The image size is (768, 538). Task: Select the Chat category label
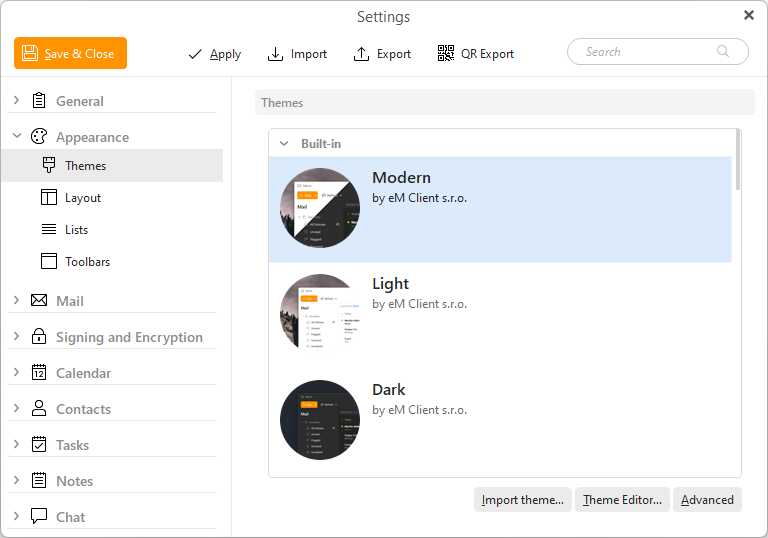(71, 517)
